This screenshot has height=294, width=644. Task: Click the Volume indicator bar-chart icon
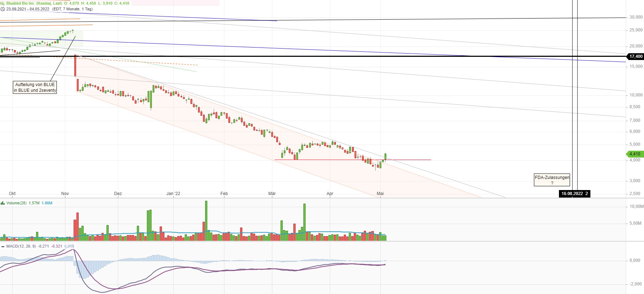coord(3,203)
